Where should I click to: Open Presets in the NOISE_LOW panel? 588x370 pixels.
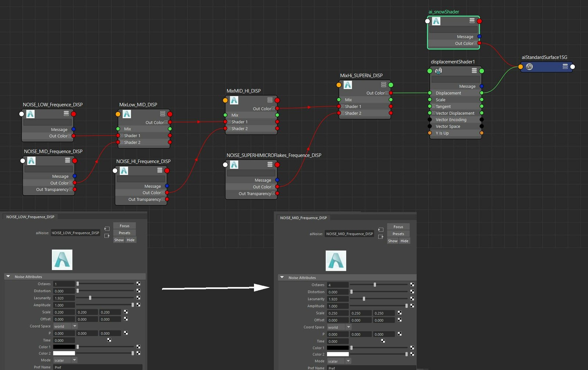(124, 233)
